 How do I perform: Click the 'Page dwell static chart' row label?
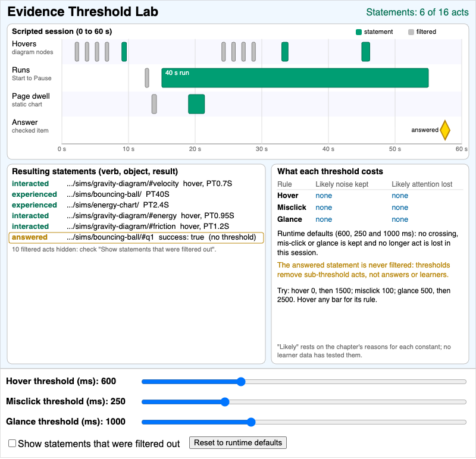coord(31,100)
